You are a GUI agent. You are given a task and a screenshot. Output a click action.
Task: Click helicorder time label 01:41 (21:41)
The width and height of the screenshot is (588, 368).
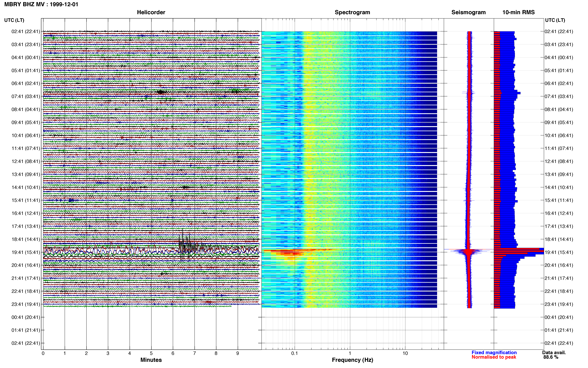(x=26, y=330)
